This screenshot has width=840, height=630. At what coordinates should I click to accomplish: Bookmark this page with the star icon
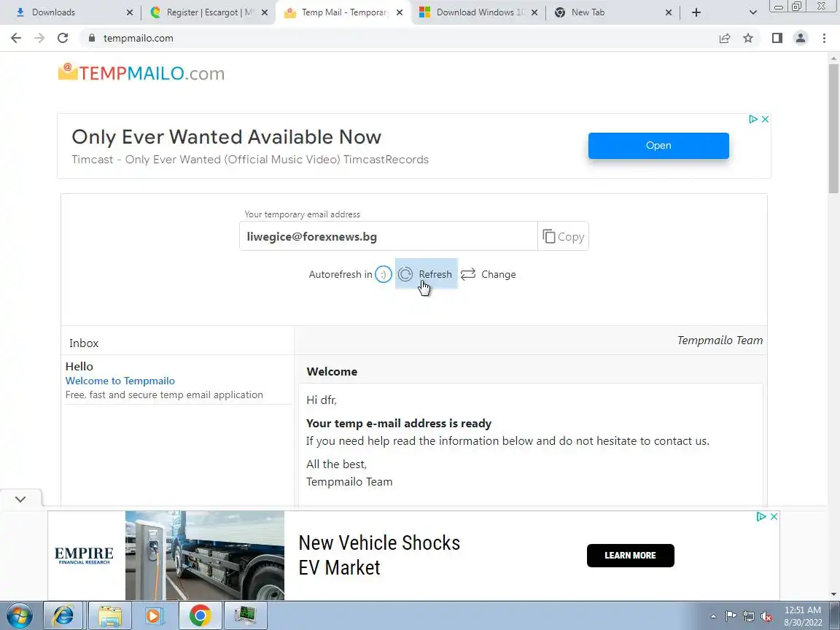[x=748, y=38]
